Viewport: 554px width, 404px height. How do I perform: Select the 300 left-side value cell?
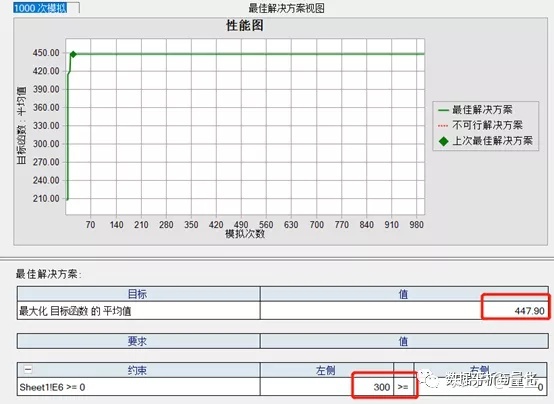coord(326,387)
